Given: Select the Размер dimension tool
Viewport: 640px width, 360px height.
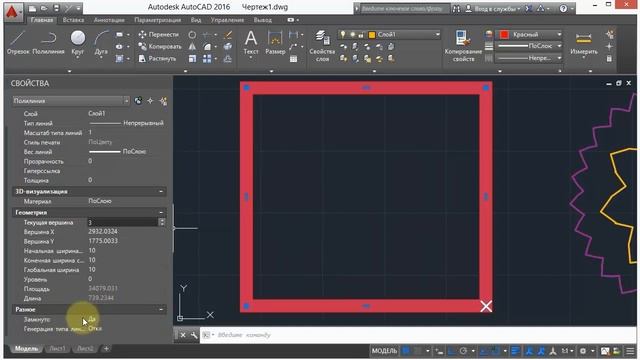Looking at the screenshot, I should [275, 43].
